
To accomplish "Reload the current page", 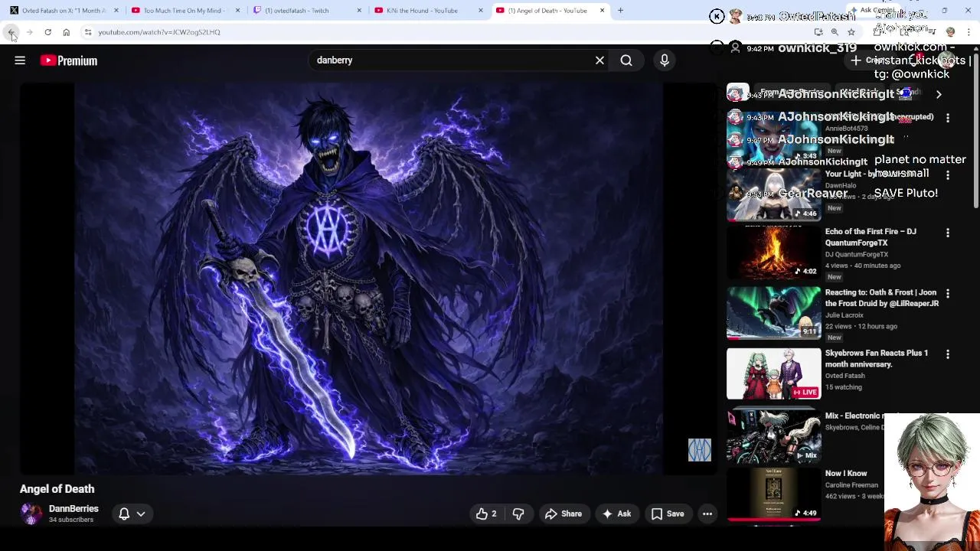I will tap(47, 32).
